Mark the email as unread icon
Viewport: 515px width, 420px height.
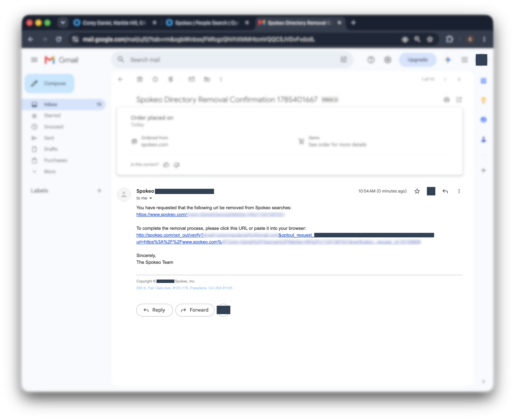tap(192, 79)
